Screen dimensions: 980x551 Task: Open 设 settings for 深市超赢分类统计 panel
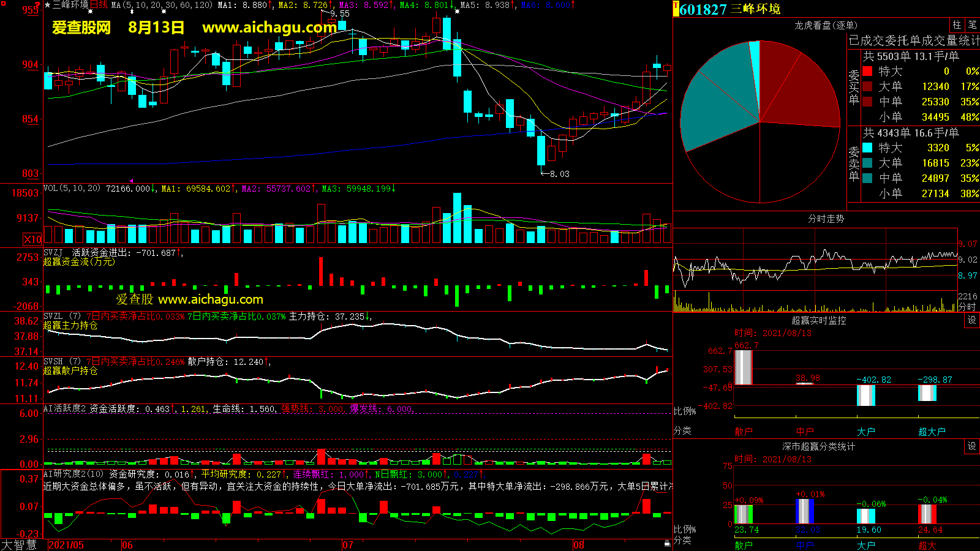point(971,446)
